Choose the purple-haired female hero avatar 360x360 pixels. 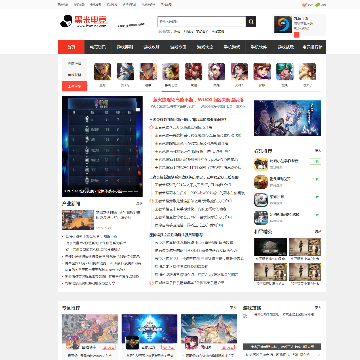[x=216, y=72]
